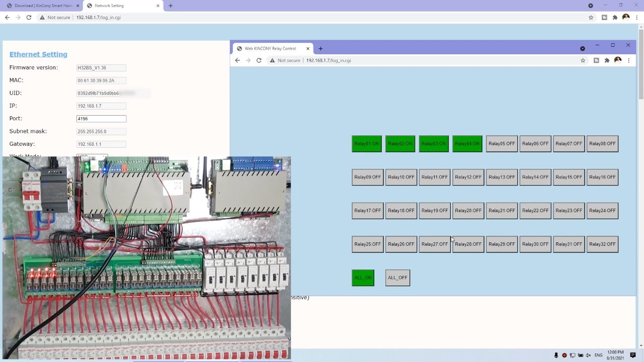Image resolution: width=644 pixels, height=362 pixels.
Task: Open profile avatar in Relay Control window
Action: tap(618, 60)
